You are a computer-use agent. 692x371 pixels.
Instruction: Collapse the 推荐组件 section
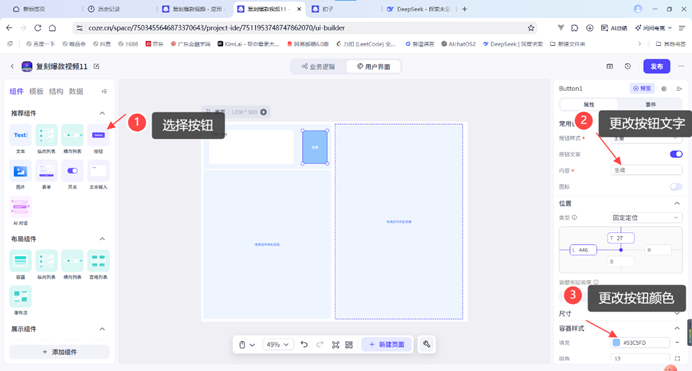pyautogui.click(x=102, y=113)
